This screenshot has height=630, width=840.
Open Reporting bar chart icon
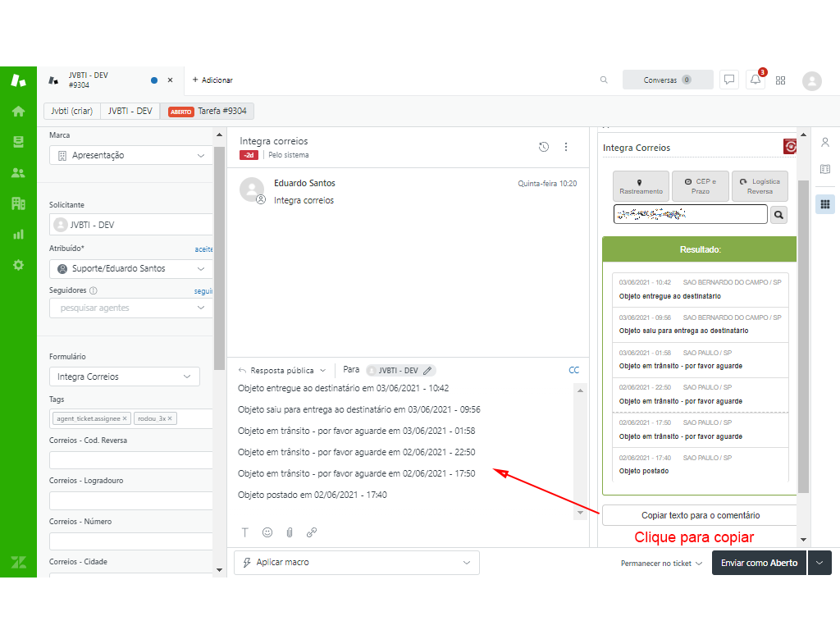18,234
